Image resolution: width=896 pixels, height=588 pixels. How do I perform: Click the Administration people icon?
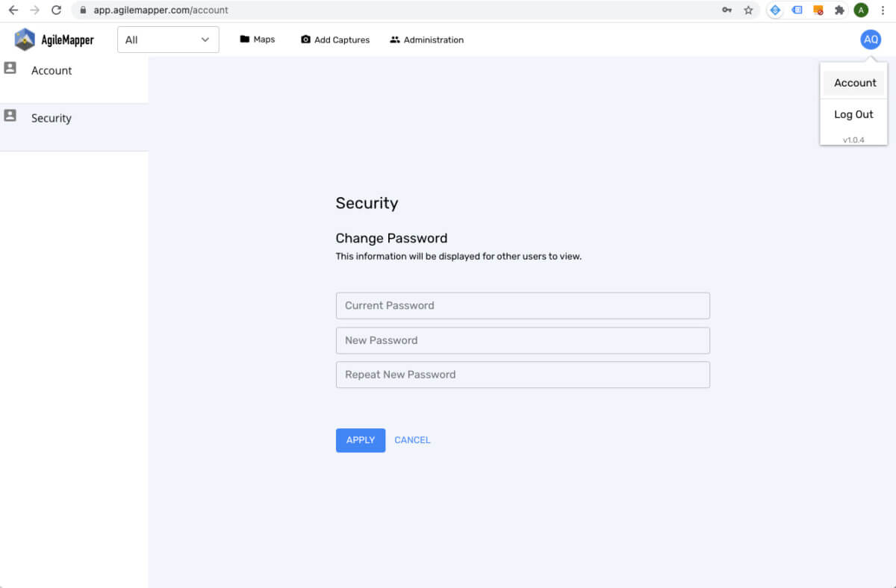click(395, 40)
